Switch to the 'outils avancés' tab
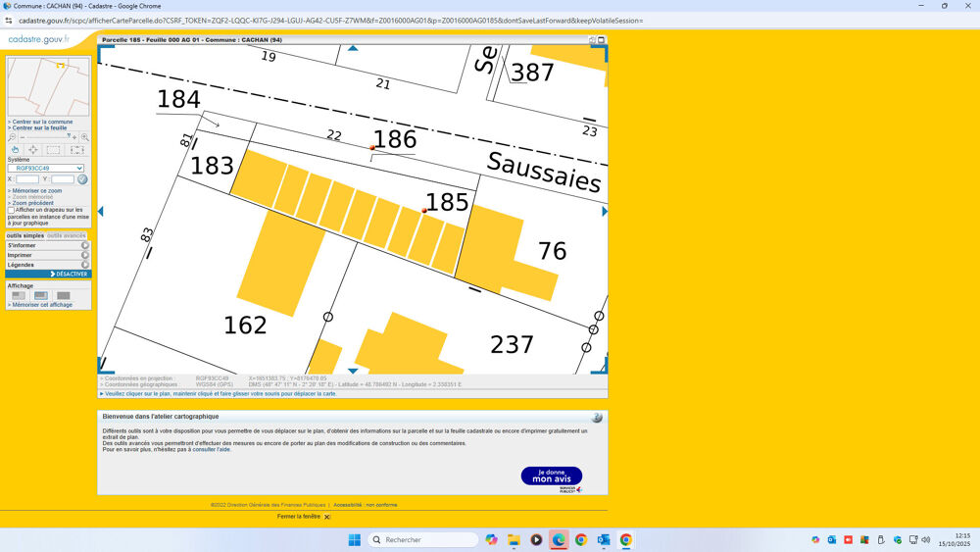 click(x=67, y=235)
